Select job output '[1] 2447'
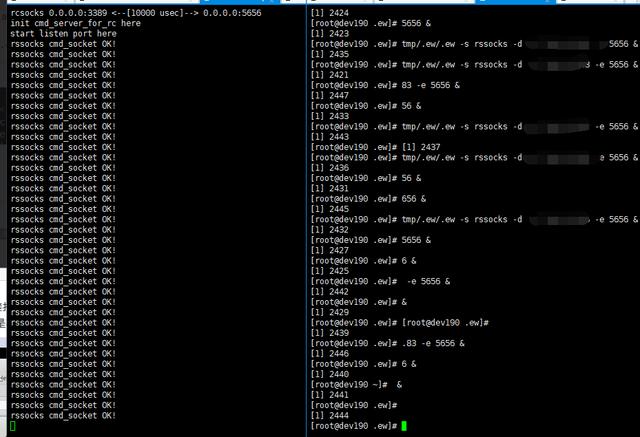Screen dimensions: 640x437 (x=330, y=95)
